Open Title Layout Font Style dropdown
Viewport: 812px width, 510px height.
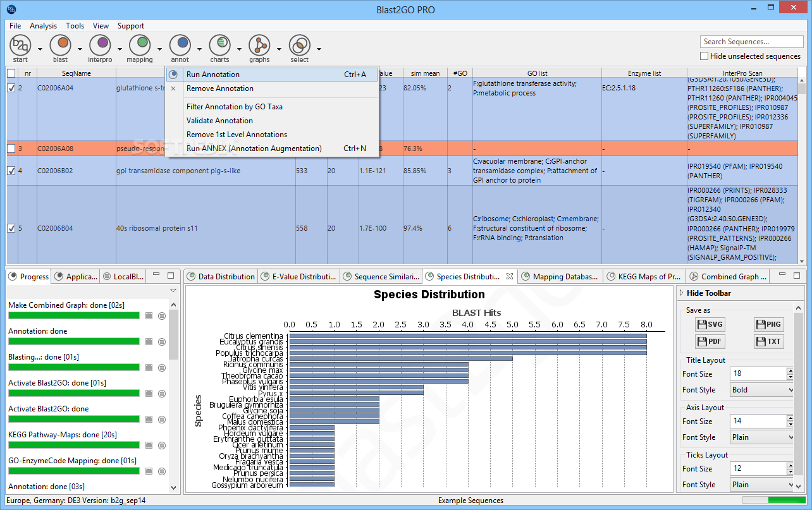[x=761, y=390]
